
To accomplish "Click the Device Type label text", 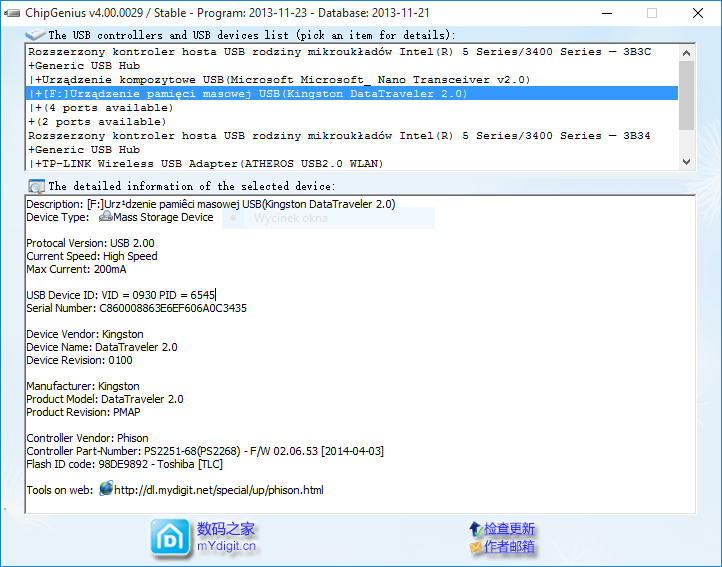I will (x=58, y=217).
